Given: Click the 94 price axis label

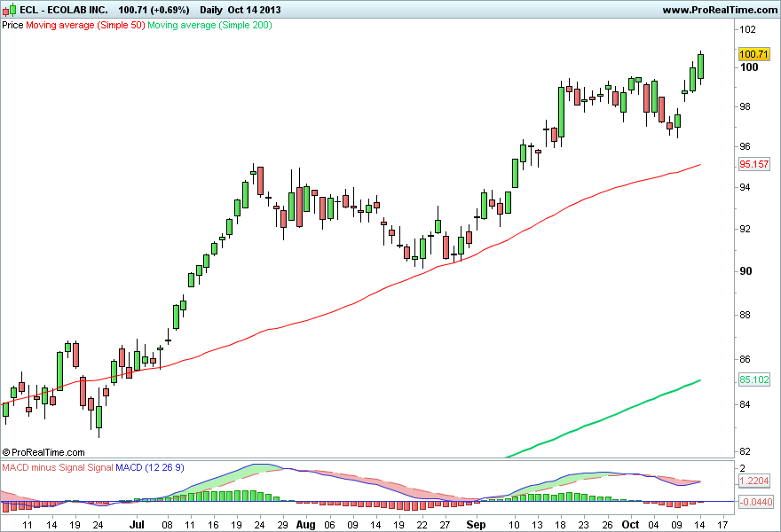Looking at the screenshot, I should click(745, 188).
